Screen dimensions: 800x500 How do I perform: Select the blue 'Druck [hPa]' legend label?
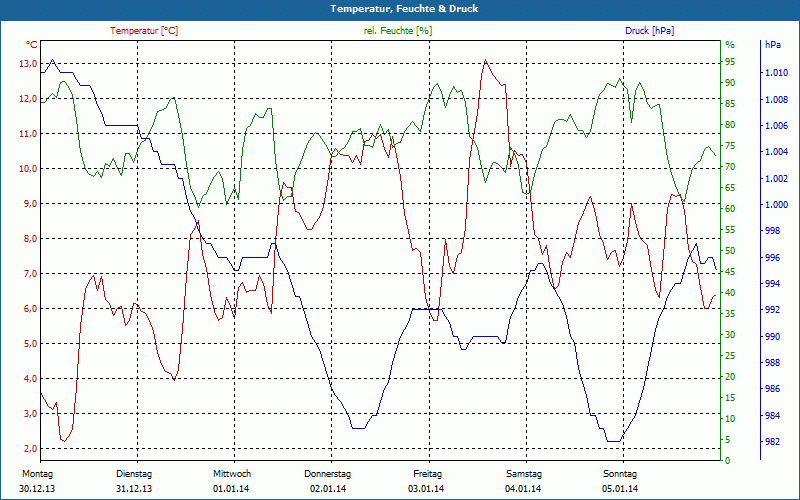click(x=649, y=31)
